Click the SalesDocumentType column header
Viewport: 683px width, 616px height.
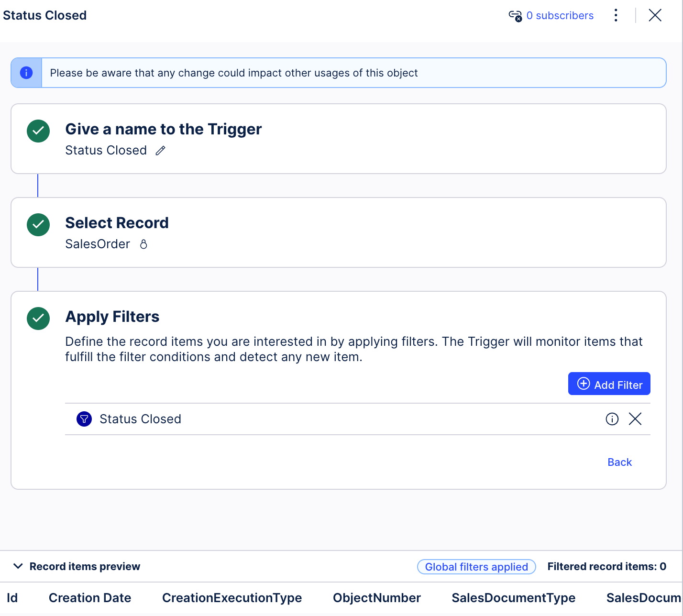(513, 598)
